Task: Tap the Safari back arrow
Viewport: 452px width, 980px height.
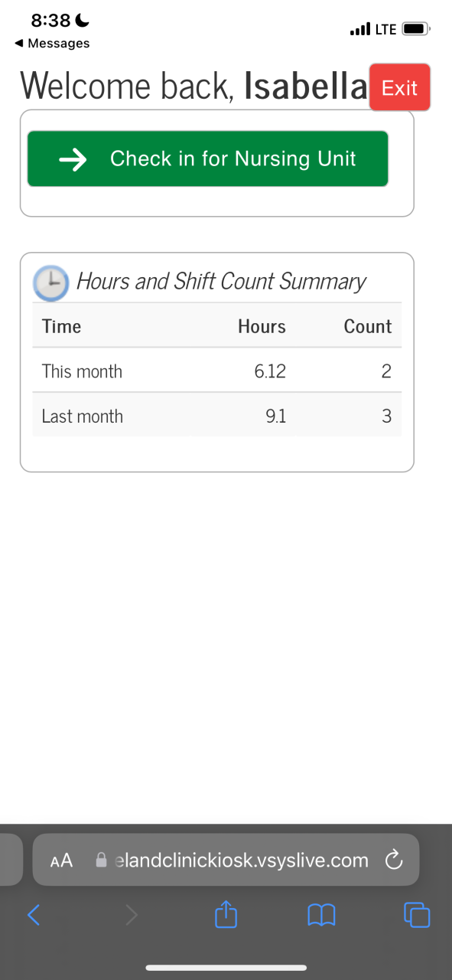Action: [34, 914]
